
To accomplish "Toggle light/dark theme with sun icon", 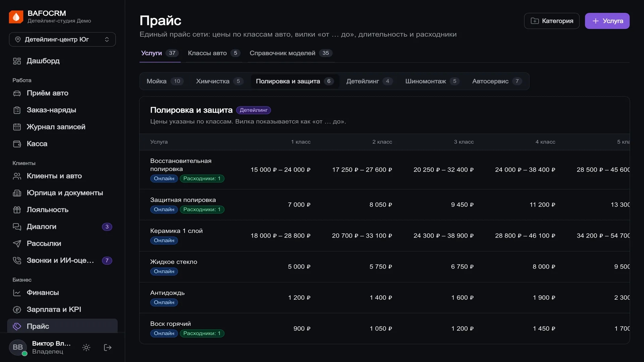I will [86, 348].
